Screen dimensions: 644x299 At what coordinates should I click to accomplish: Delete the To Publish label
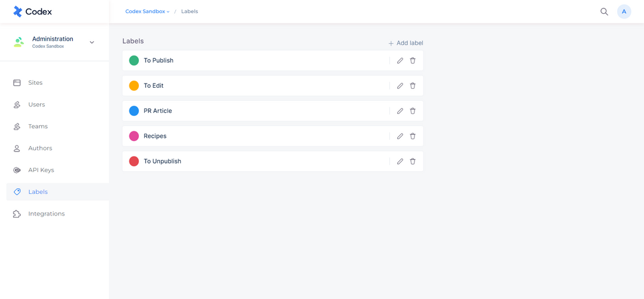tap(413, 60)
